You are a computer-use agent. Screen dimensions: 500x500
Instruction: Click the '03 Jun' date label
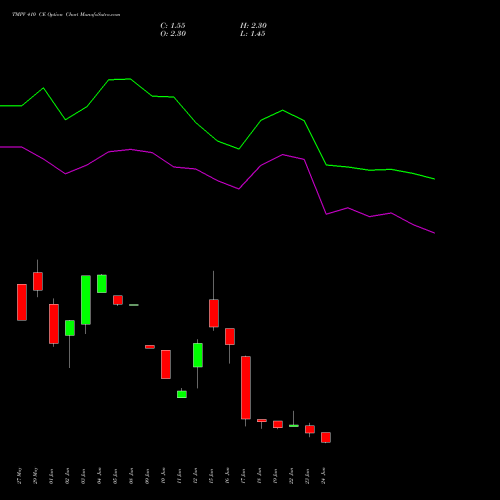pyautogui.click(x=83, y=476)
